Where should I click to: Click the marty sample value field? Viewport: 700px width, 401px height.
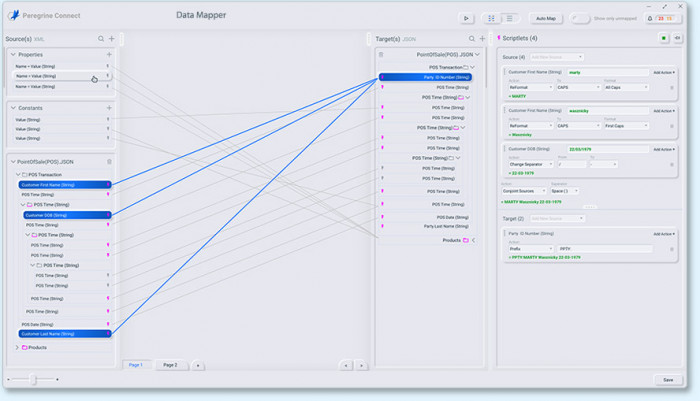click(x=608, y=72)
